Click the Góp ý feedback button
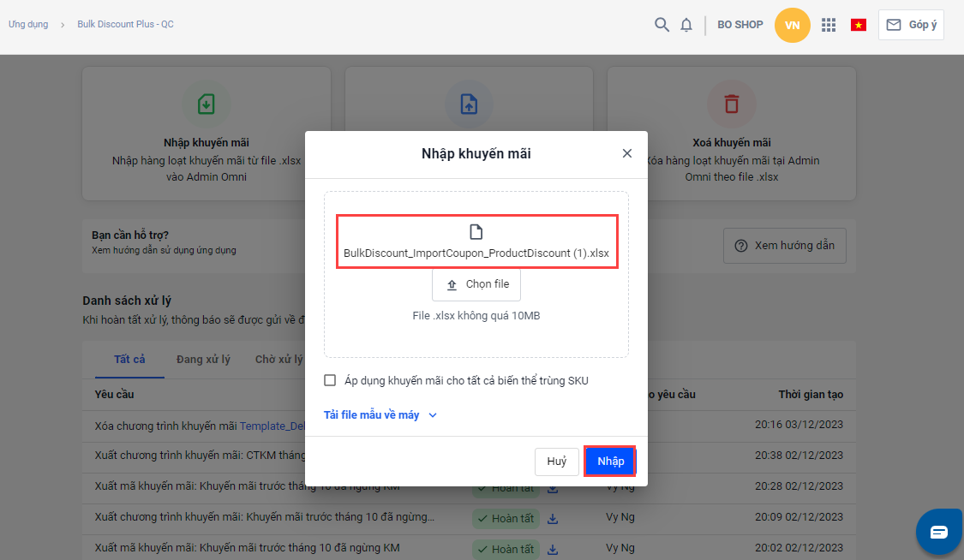The width and height of the screenshot is (964, 560). (911, 25)
